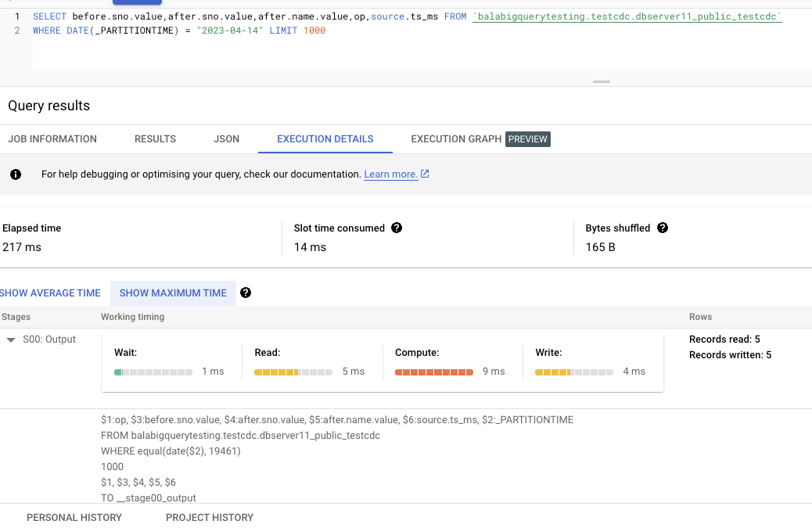Select Show Maximum Time

point(173,293)
